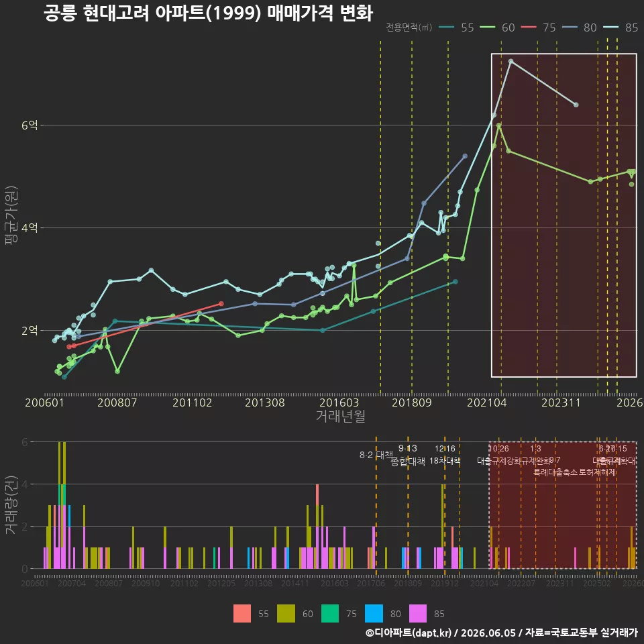Viewport: 644px width, 644px height.
Task: Select the green 75 volume legend swatch
Action: [x=330, y=614]
